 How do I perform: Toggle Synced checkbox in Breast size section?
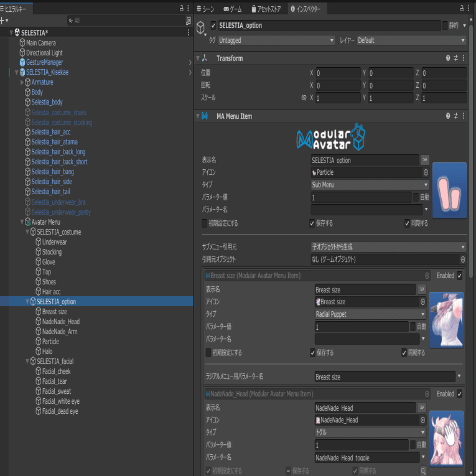pos(404,353)
